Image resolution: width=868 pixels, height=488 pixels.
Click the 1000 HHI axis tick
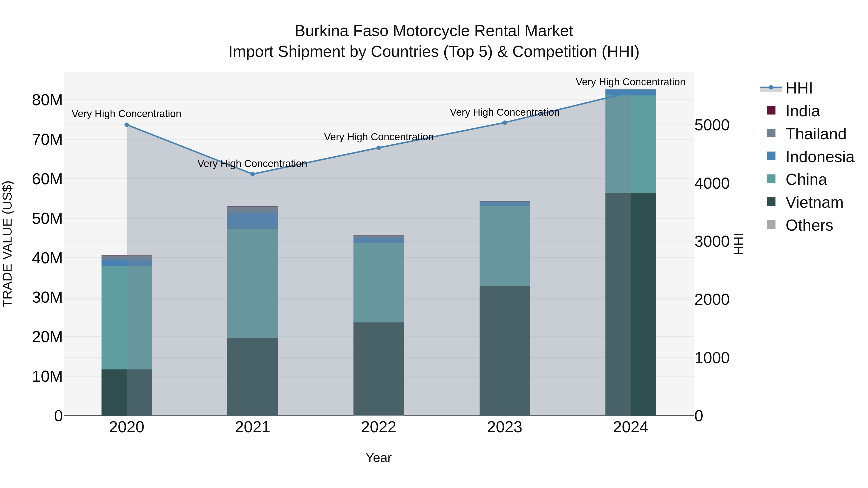[712, 358]
